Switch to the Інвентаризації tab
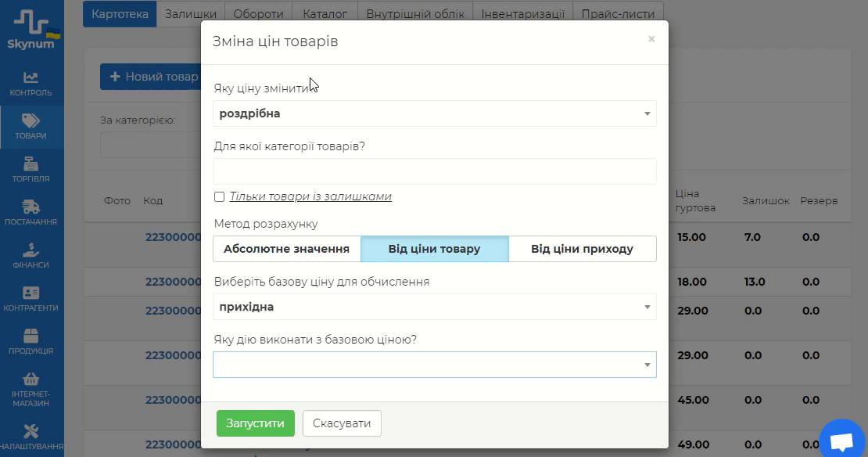Screen dimensions: 868x457 coord(523,14)
